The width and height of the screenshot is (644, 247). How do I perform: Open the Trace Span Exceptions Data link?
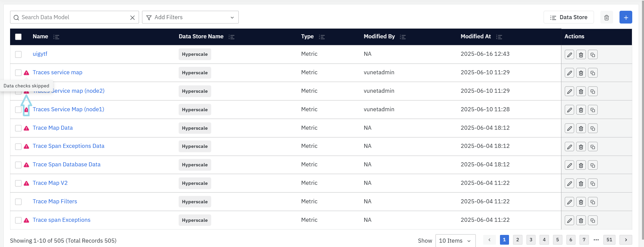click(68, 146)
